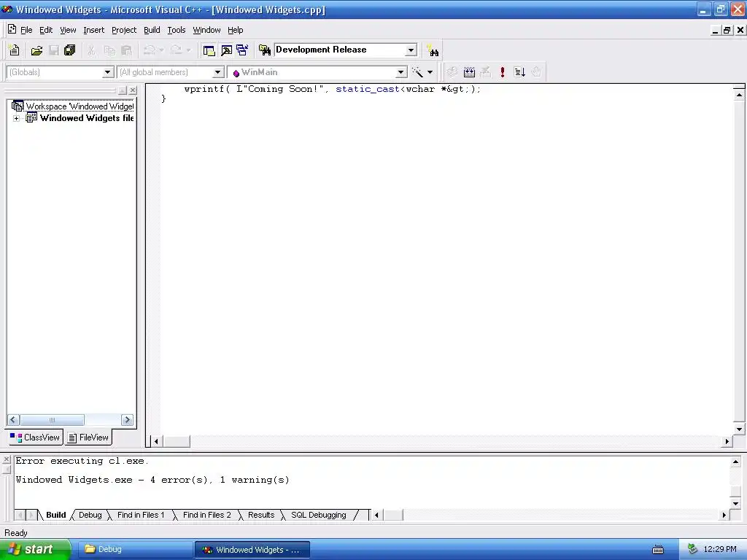The height and width of the screenshot is (560, 747).
Task: Open the View menu
Action: (x=68, y=30)
